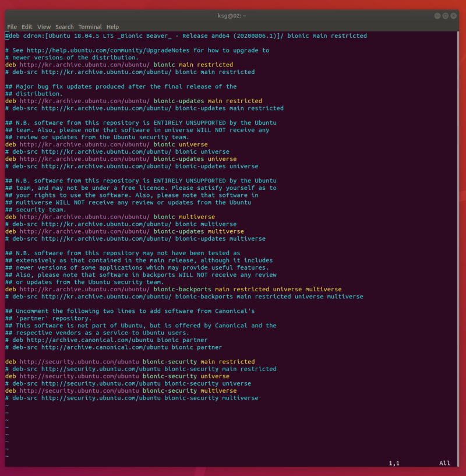Click 'ENTIRELY UNSUPPORTED' in the universe comment

(189, 123)
